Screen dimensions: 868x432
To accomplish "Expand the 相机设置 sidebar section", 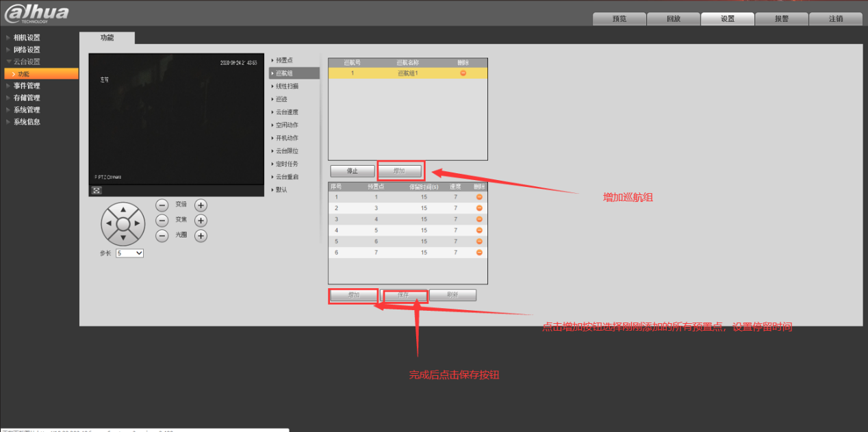I will 27,38.
